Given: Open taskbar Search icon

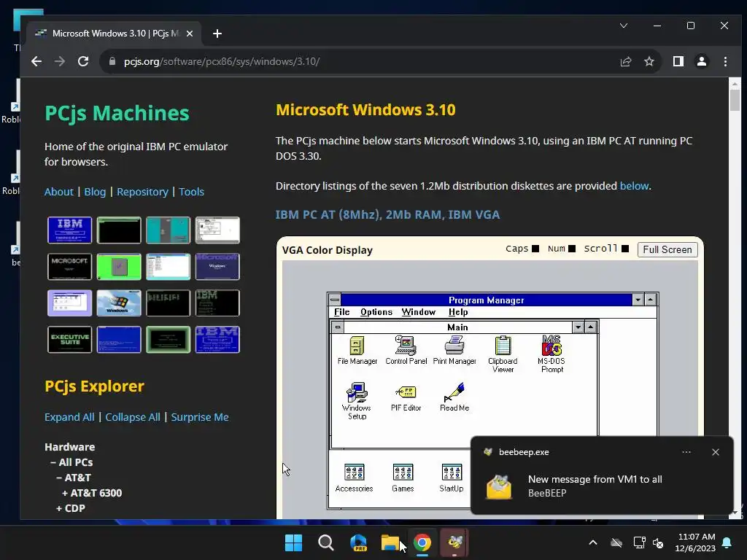Looking at the screenshot, I should 326,542.
